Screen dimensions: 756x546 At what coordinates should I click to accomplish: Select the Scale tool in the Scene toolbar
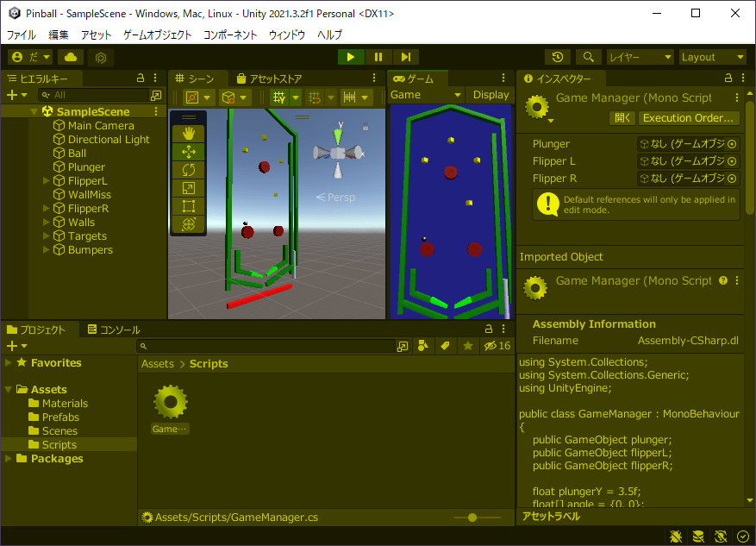click(189, 188)
